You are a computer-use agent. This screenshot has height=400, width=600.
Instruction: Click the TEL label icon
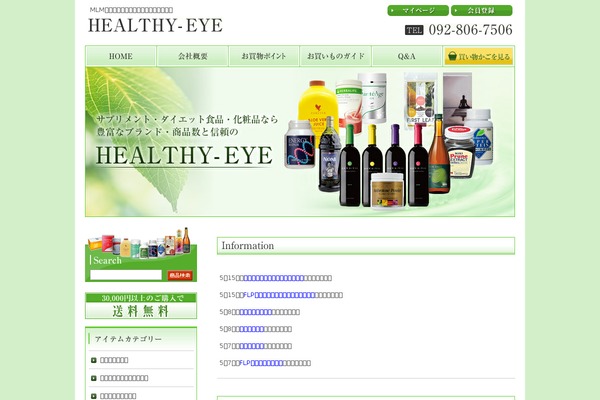(x=414, y=30)
